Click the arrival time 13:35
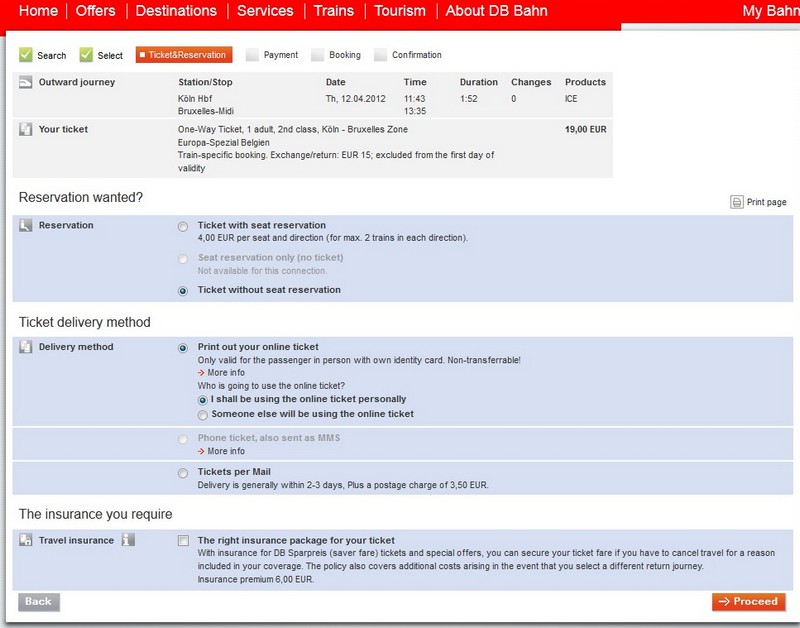The height and width of the screenshot is (628, 800). pyautogui.click(x=414, y=111)
